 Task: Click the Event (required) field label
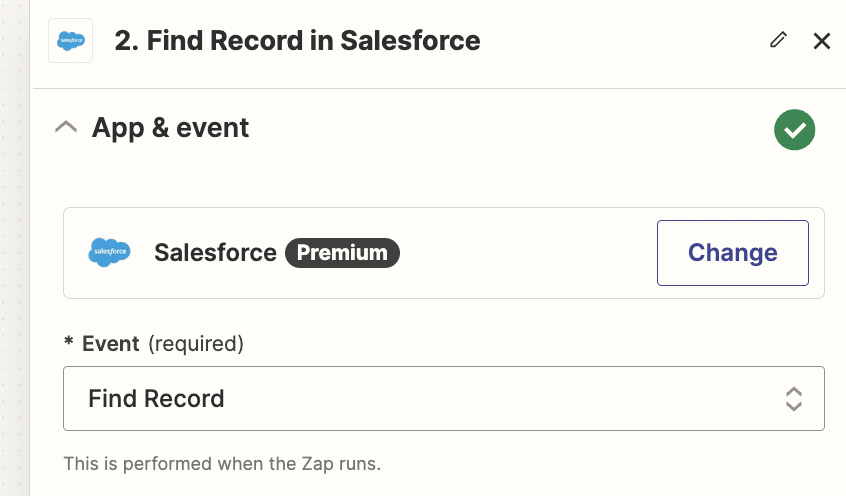[162, 343]
